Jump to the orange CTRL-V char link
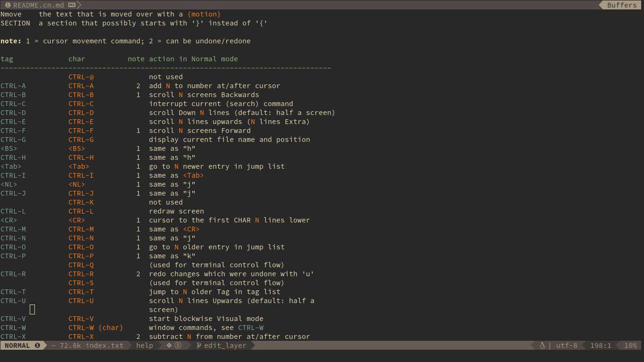The width and height of the screenshot is (644, 362). 81,319
